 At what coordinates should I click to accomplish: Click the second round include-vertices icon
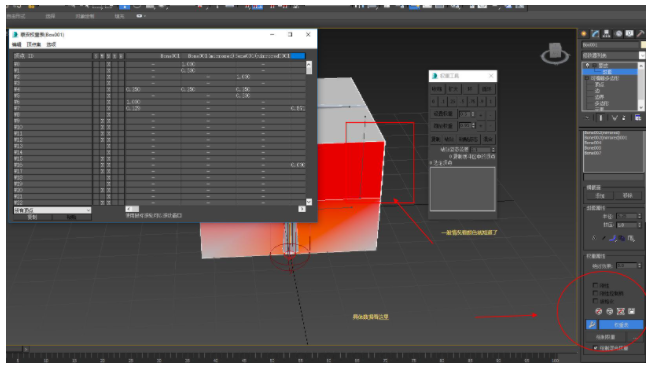click(x=609, y=311)
